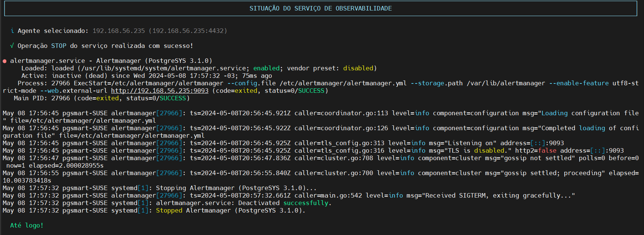Viewport: 644px width, 235px height.
Task: Select 'Stopping Alertmanager (PostgreSYS 3.1.0)...' line
Action: 236,188
